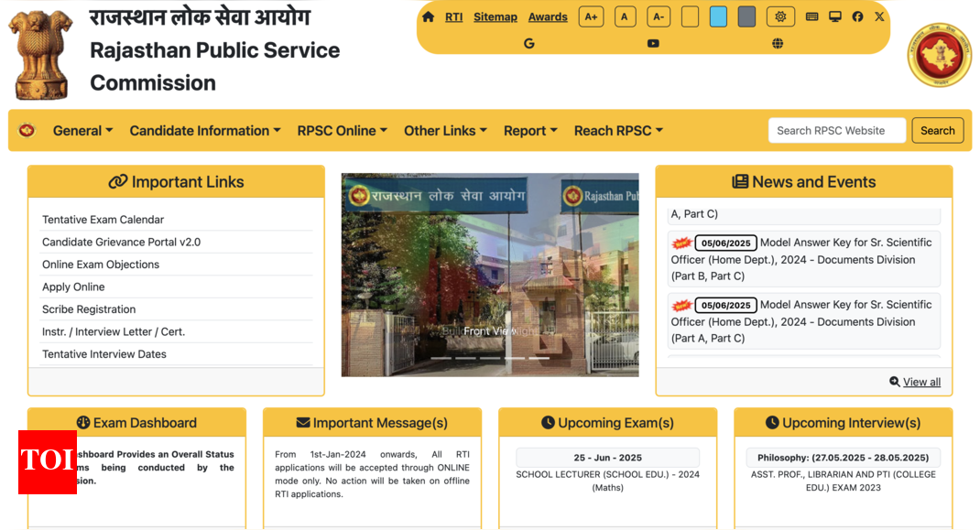Increase font size with A+ button
The image size is (980, 530).
[x=591, y=16]
